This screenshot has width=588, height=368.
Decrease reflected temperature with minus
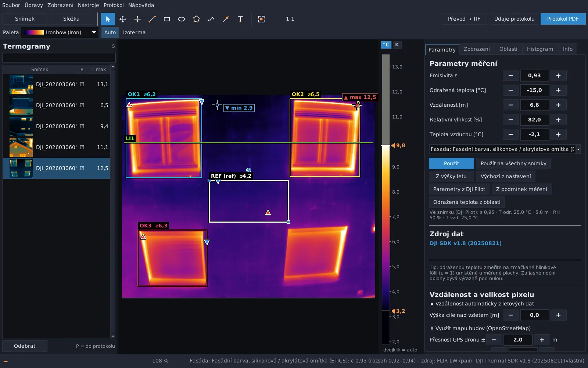click(x=510, y=90)
